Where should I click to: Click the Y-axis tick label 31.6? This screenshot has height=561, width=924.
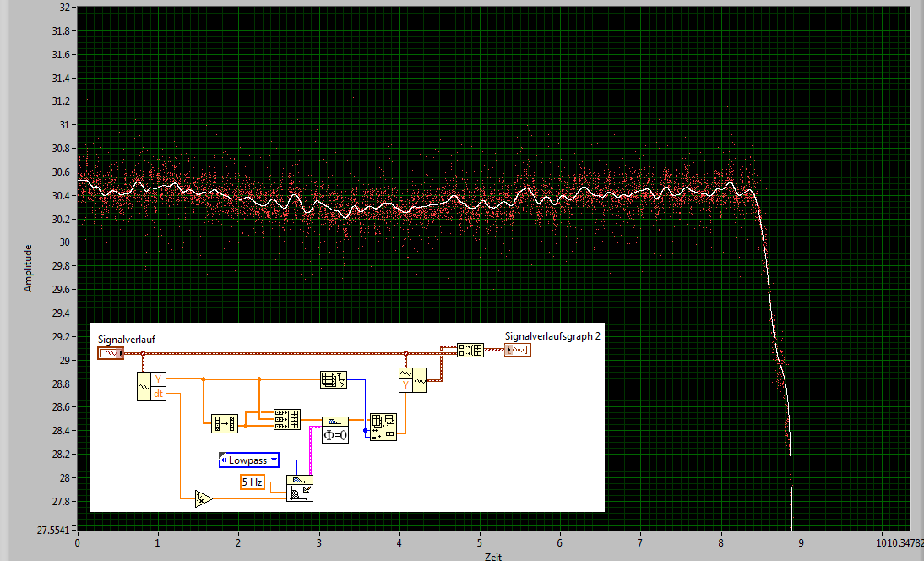coord(62,55)
